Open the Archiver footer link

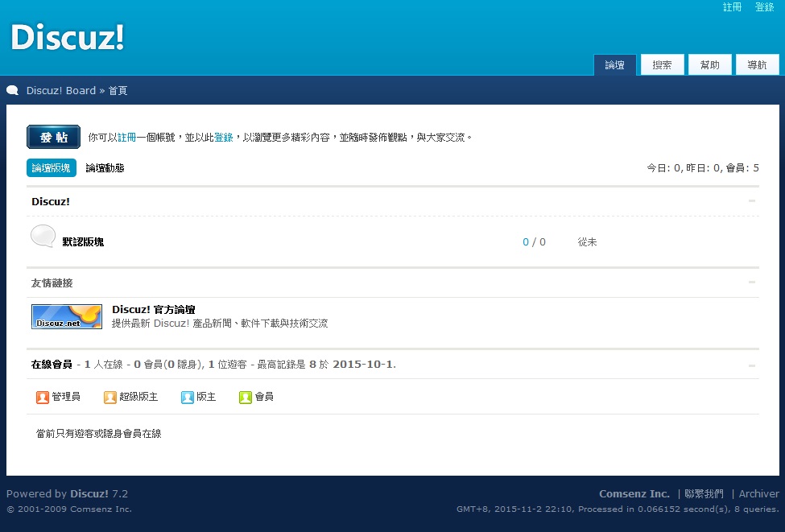coord(759,493)
